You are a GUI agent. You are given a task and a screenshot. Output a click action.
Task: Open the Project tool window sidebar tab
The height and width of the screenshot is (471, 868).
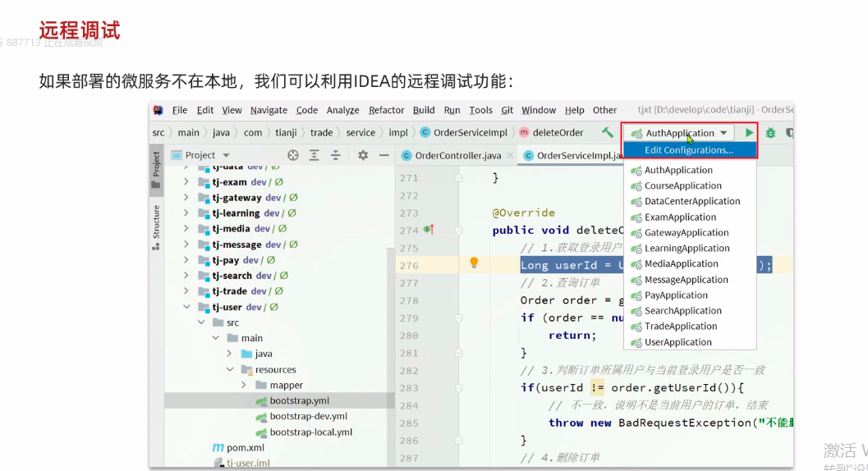(x=156, y=169)
